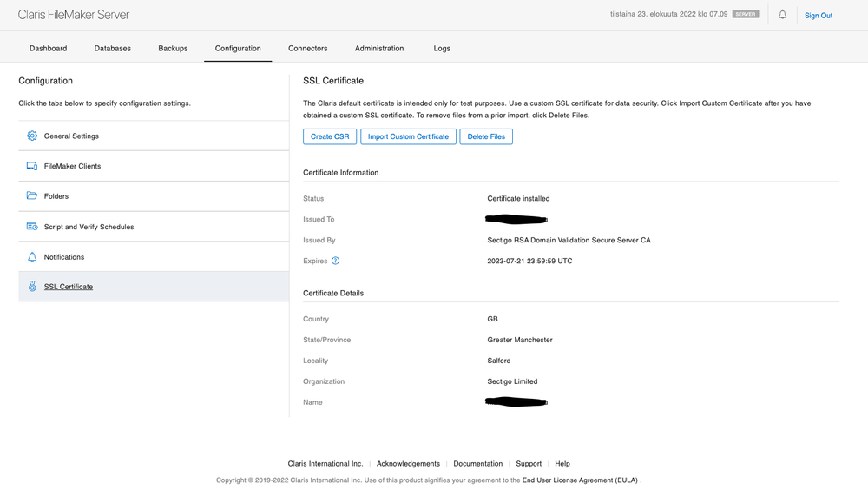868x490 pixels.
Task: Click the Folders folder icon
Action: 32,195
